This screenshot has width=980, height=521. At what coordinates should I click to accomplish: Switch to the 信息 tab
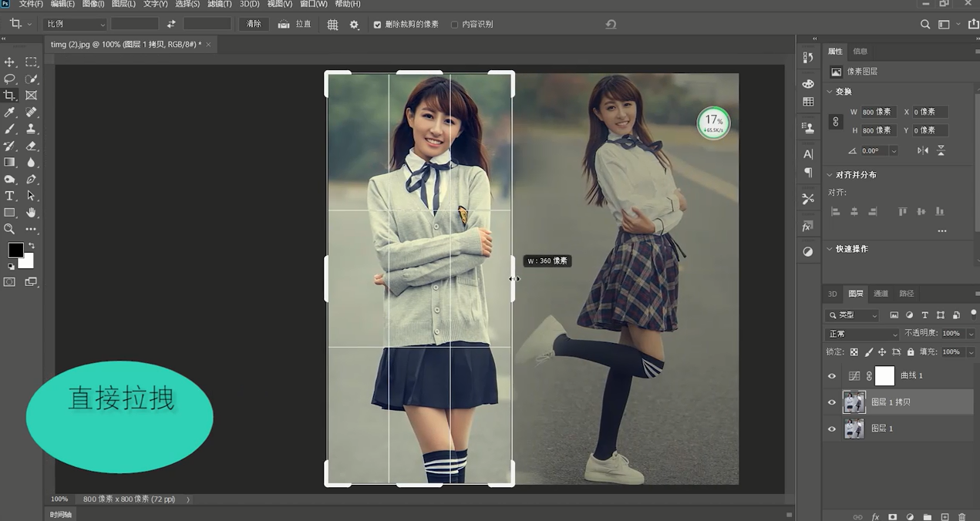point(860,52)
